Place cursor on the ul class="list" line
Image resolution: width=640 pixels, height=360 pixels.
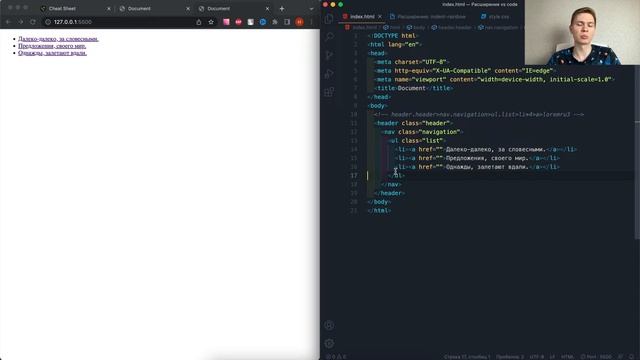(417, 141)
